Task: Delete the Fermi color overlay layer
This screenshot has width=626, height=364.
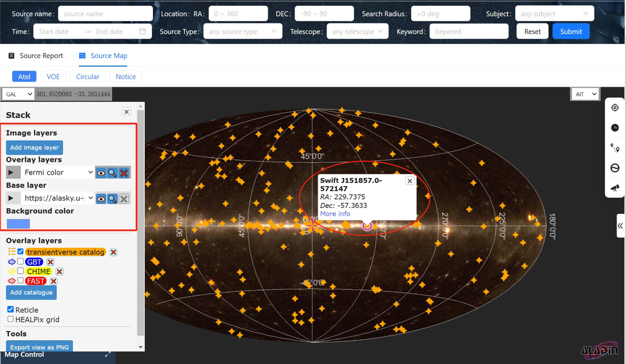Action: (x=124, y=173)
